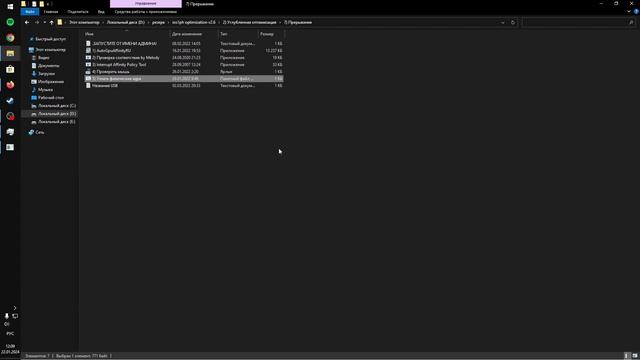Open Steam from the taskbar
The width and height of the screenshot is (640, 360).
10,100
